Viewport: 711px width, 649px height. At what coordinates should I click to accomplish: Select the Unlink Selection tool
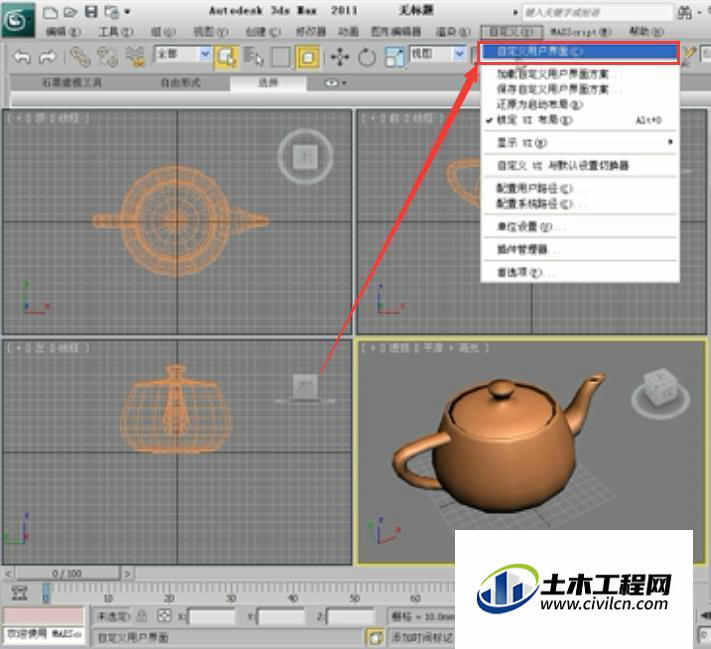coord(107,57)
